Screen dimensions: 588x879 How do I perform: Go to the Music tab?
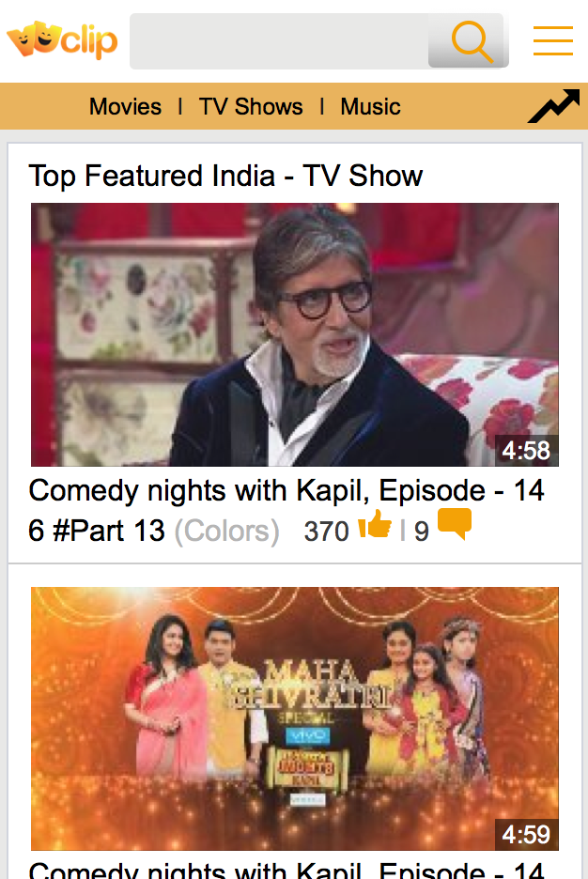tap(370, 106)
